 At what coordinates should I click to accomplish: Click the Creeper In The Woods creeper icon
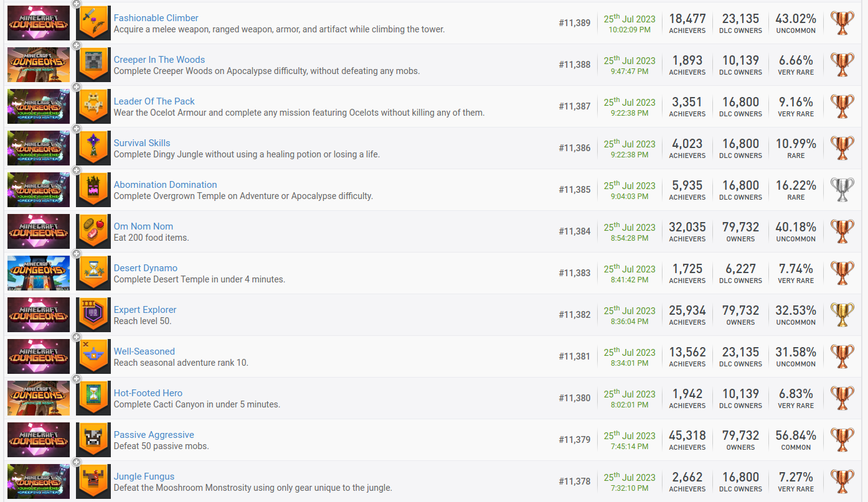[x=93, y=65]
